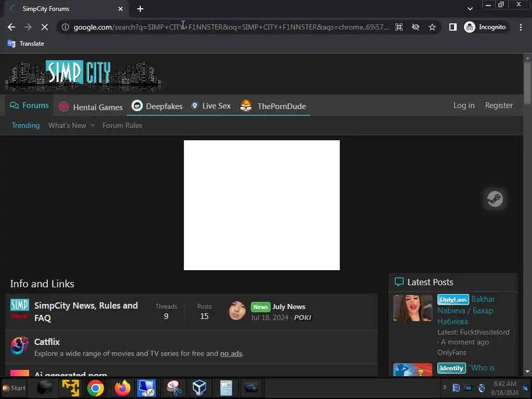Close the SimpCity Forums tab

121,9
